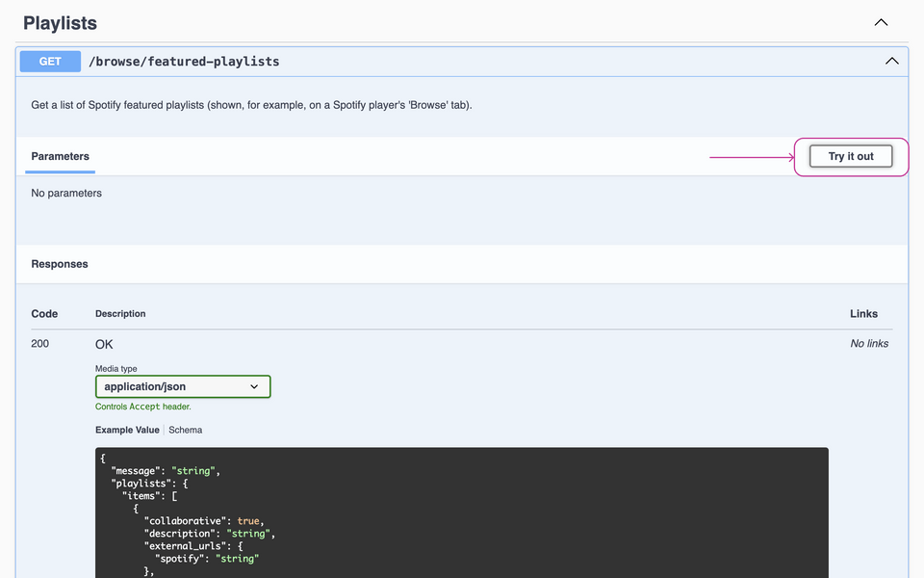Click the 200 response code
Viewport: 924px width, 578px height.
coord(40,344)
